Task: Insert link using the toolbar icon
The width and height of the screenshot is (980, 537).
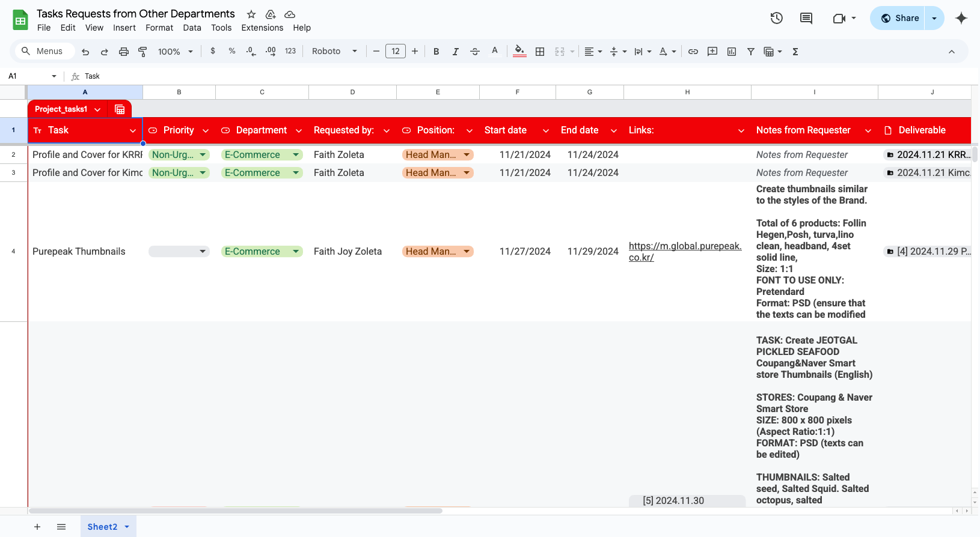Action: click(693, 52)
